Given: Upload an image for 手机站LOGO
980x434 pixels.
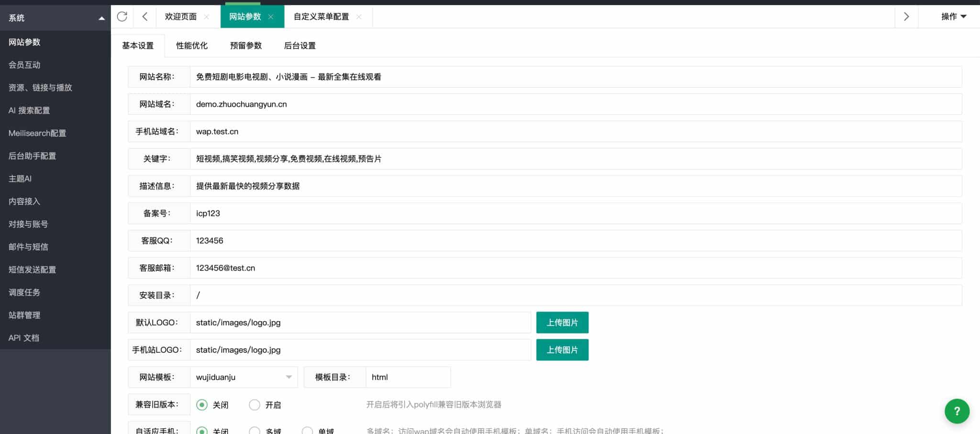Looking at the screenshot, I should point(562,350).
